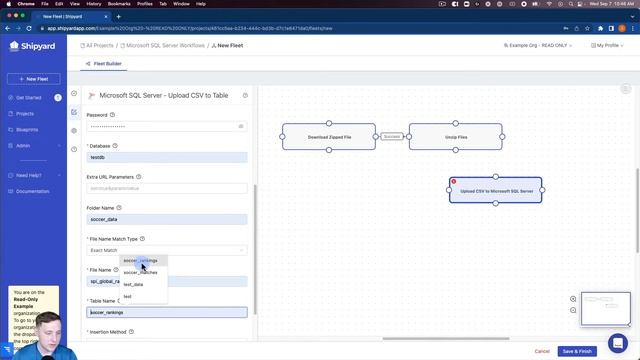Viewport: 640px width, 360px height.
Task: Click the canvas minimap thumbnail
Action: pyautogui.click(x=606, y=309)
